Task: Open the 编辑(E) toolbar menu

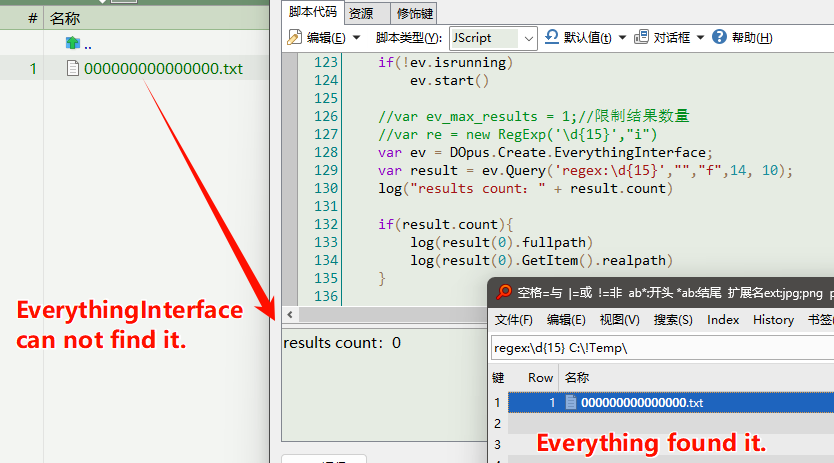Action: click(326, 38)
